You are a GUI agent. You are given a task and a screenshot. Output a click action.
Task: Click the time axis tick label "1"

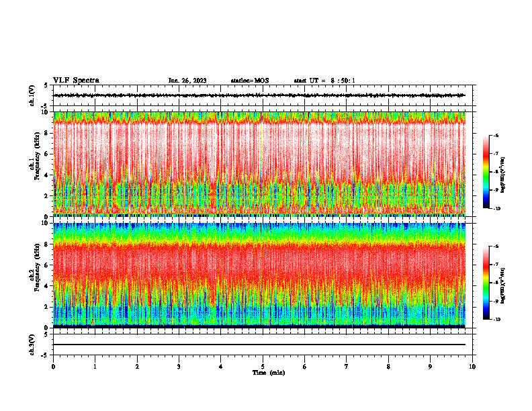[95, 367]
